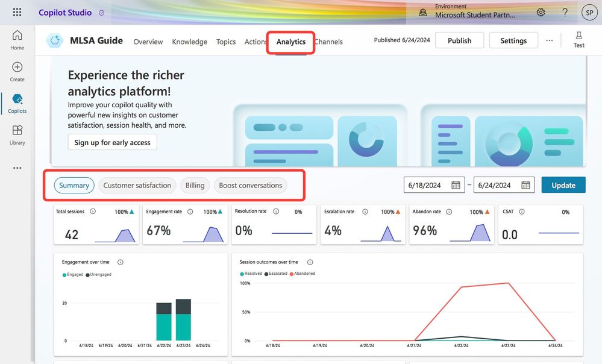Click the 6/23/24 engagement bar

[x=184, y=319]
